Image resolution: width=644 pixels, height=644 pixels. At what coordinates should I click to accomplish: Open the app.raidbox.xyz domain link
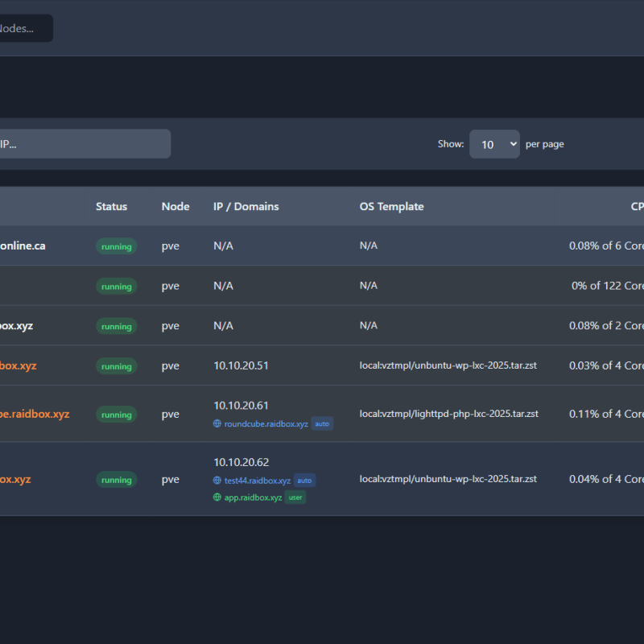pyautogui.click(x=253, y=497)
